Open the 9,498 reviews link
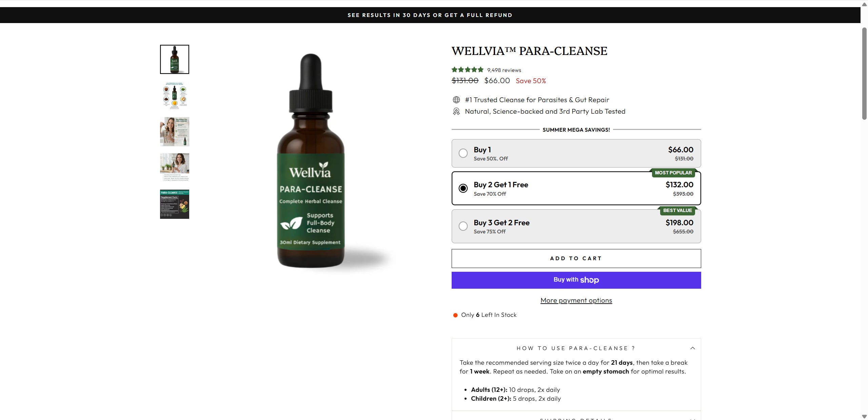Viewport: 868px width, 420px height. click(504, 70)
